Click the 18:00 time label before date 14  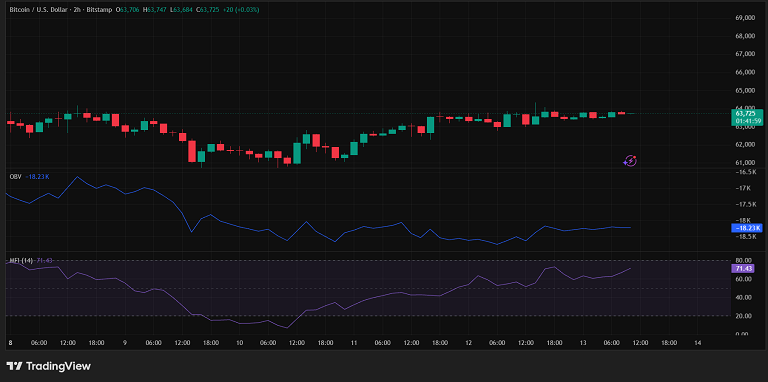[x=670, y=343]
